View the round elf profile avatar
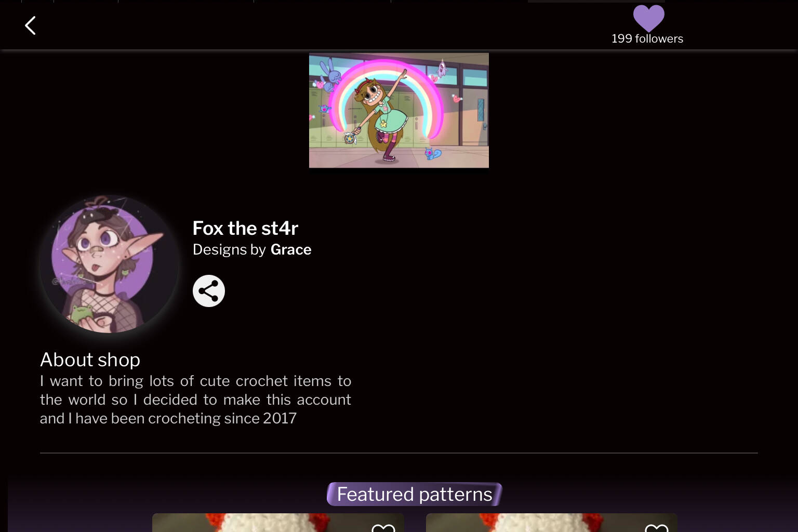Screen dimensions: 798x532 tap(109, 264)
